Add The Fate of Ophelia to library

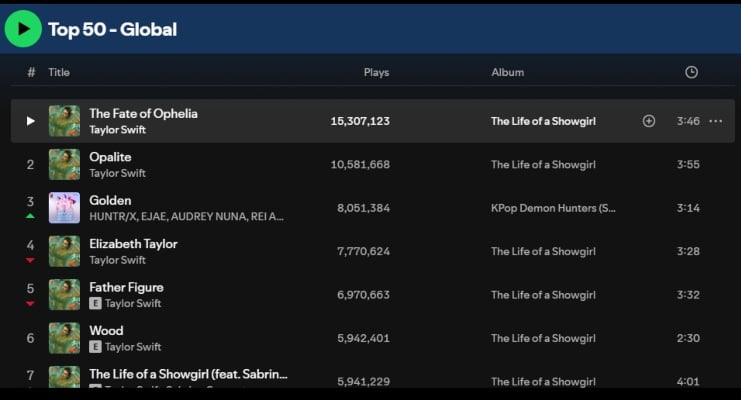pyautogui.click(x=649, y=121)
